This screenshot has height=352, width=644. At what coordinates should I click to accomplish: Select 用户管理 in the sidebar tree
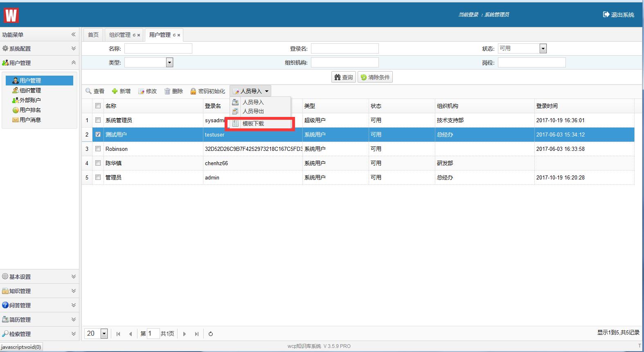(x=39, y=81)
